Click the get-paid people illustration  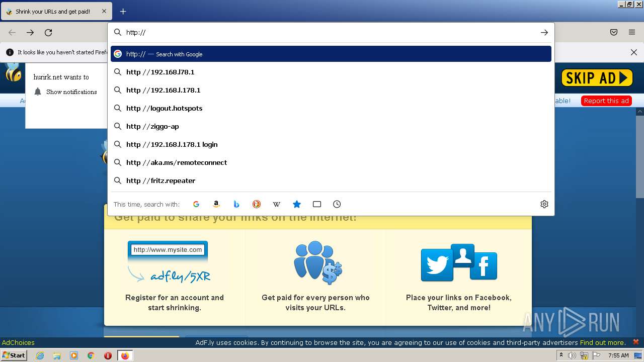tap(317, 261)
